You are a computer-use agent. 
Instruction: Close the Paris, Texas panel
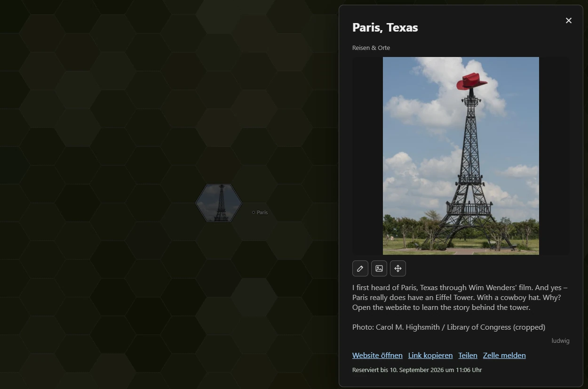(x=569, y=20)
